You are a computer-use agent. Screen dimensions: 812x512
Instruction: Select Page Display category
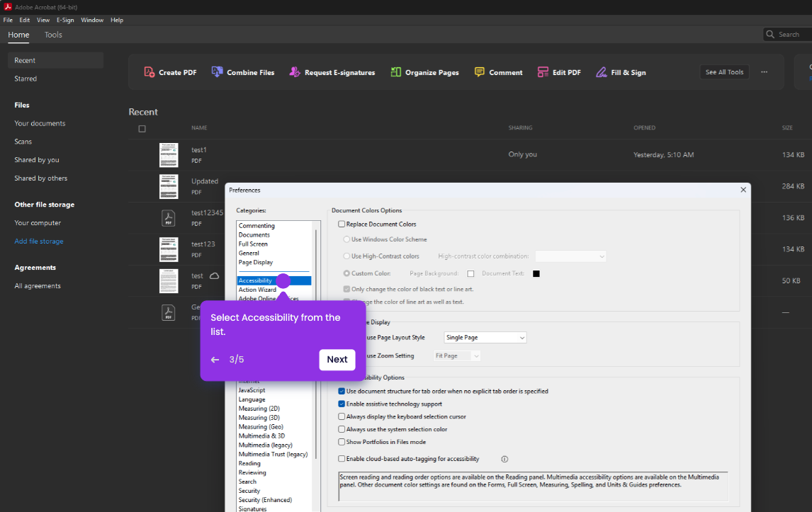point(256,263)
